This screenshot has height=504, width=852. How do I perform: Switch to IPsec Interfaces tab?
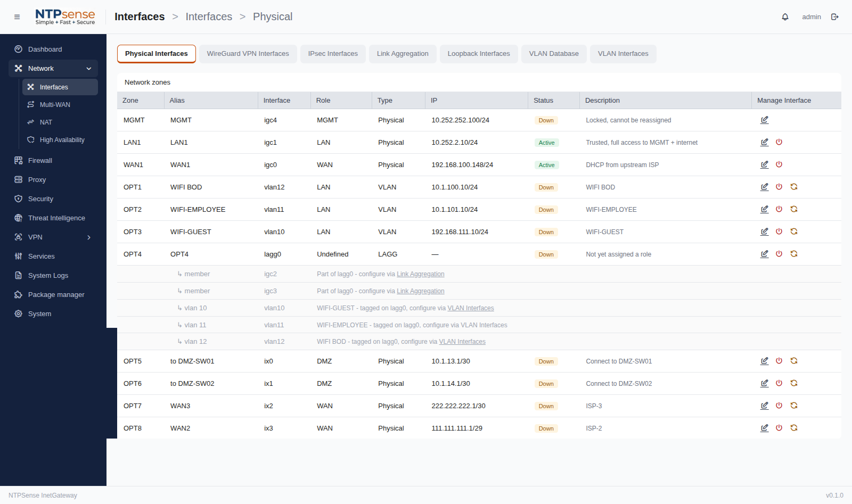coord(333,54)
